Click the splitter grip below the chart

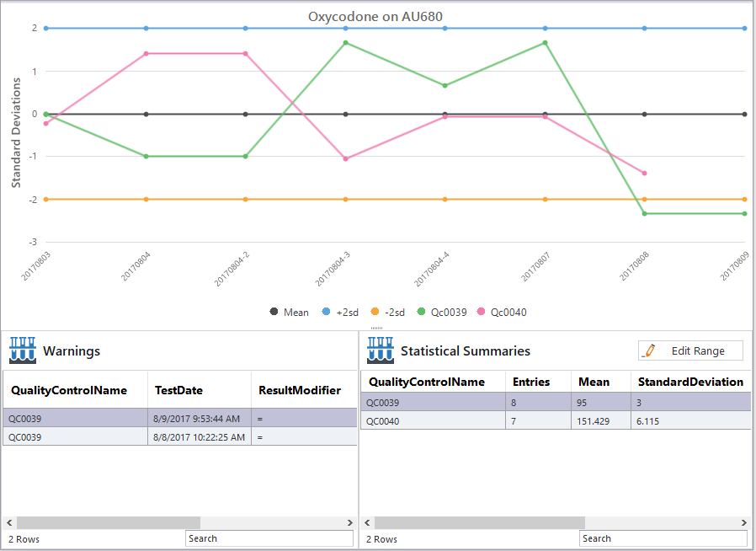coord(376,328)
